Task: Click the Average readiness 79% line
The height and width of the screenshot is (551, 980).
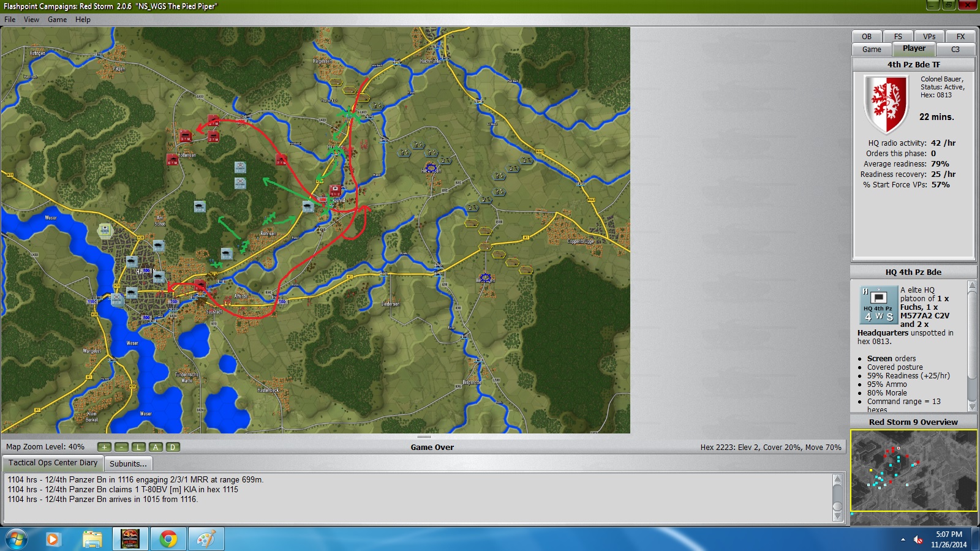Action: (907, 163)
